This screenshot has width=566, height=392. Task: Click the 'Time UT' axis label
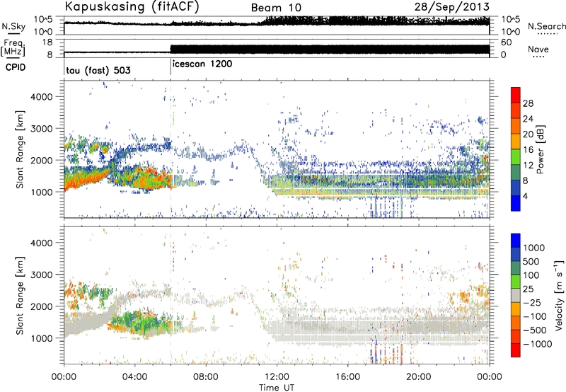pyautogui.click(x=277, y=388)
